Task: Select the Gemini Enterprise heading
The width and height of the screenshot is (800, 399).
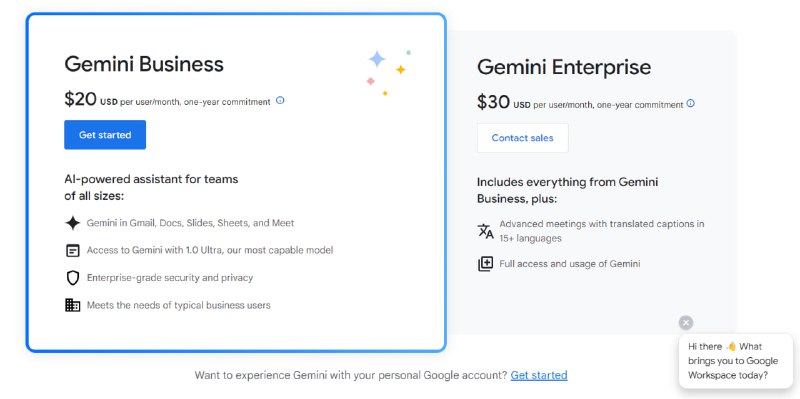Action: (x=564, y=67)
